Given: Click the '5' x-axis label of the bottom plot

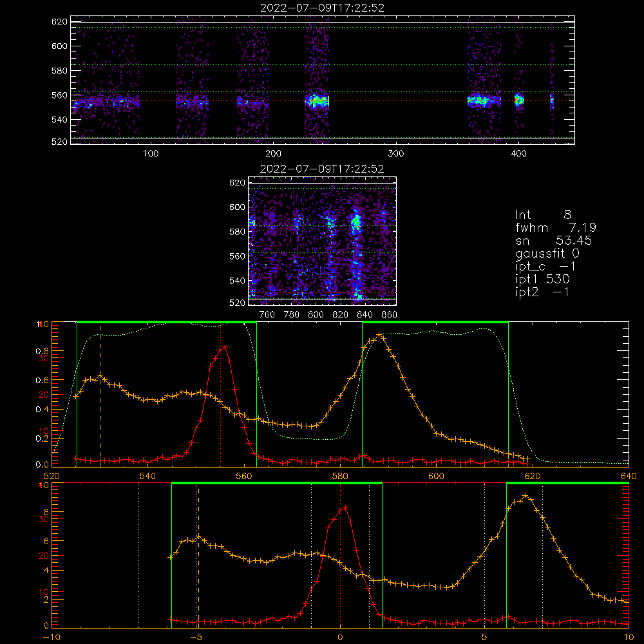Looking at the screenshot, I should pyautogui.click(x=485, y=637).
